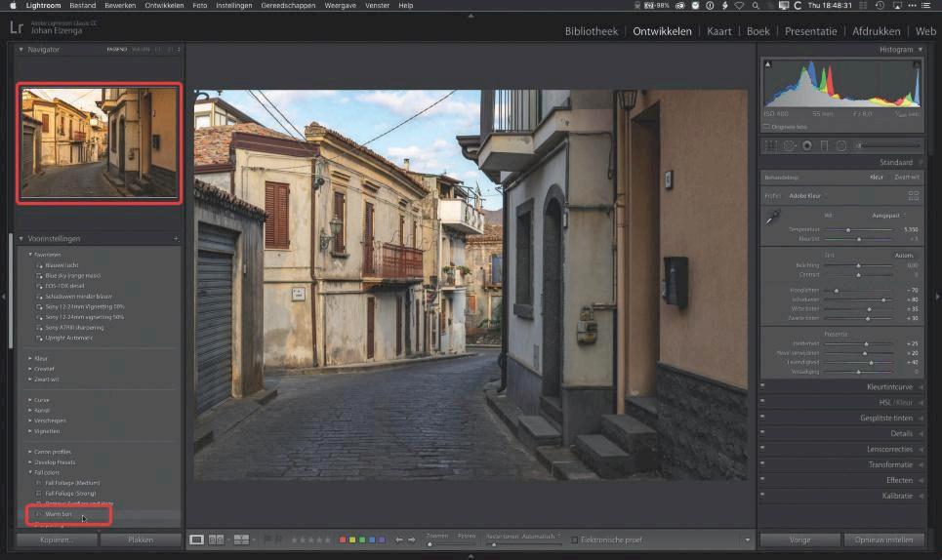Set the star rating in toolbar

coord(310,540)
